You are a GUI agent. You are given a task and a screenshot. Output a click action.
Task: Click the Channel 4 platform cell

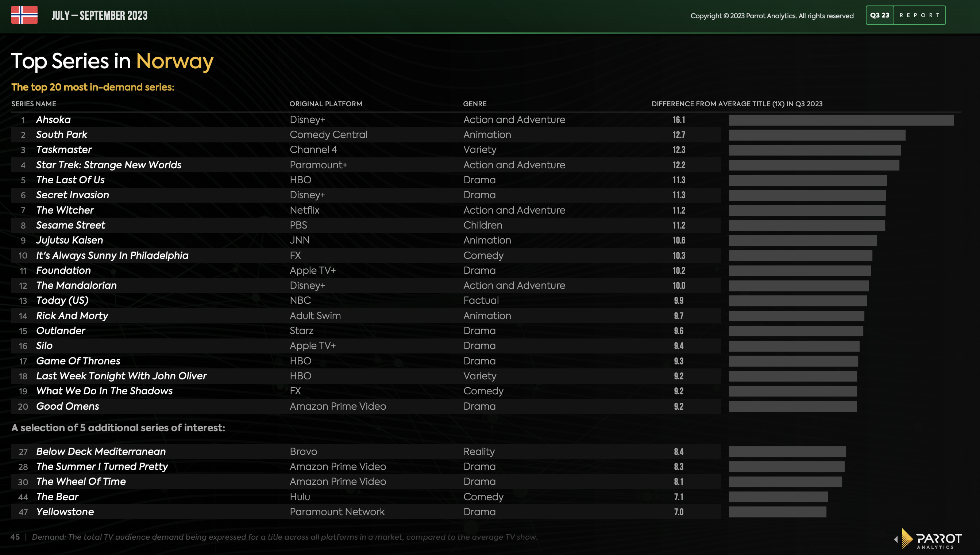click(x=313, y=150)
